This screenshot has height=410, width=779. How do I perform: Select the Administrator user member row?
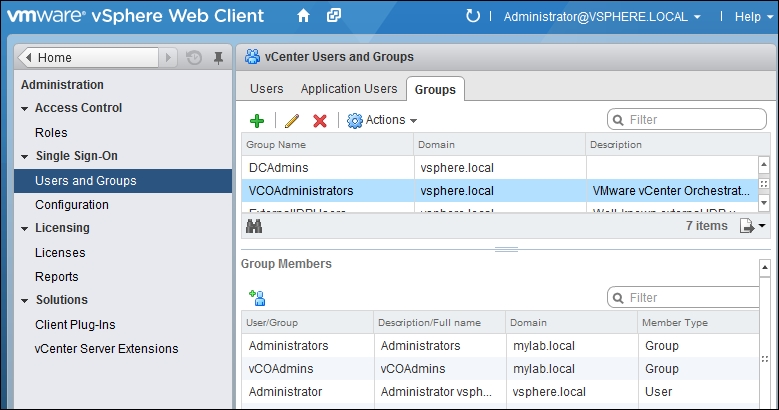click(x=500, y=392)
